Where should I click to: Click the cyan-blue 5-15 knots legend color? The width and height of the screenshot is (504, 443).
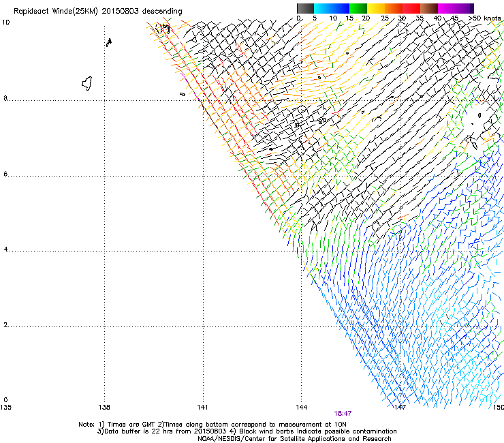(332, 8)
